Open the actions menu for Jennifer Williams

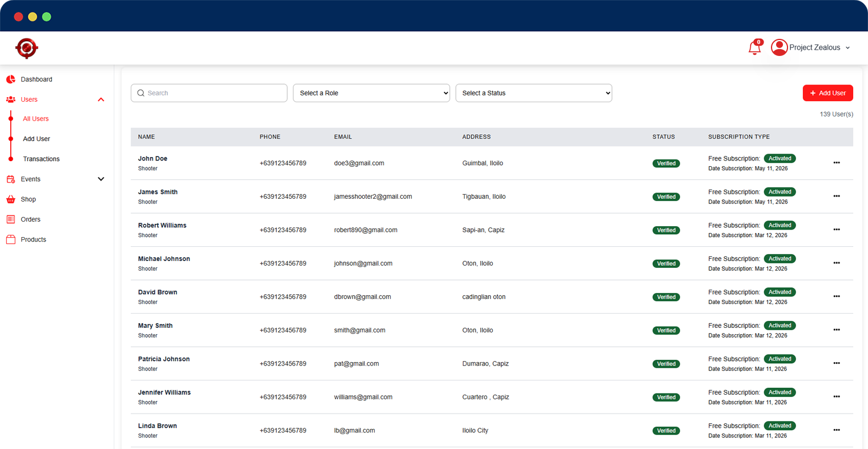pyautogui.click(x=837, y=396)
